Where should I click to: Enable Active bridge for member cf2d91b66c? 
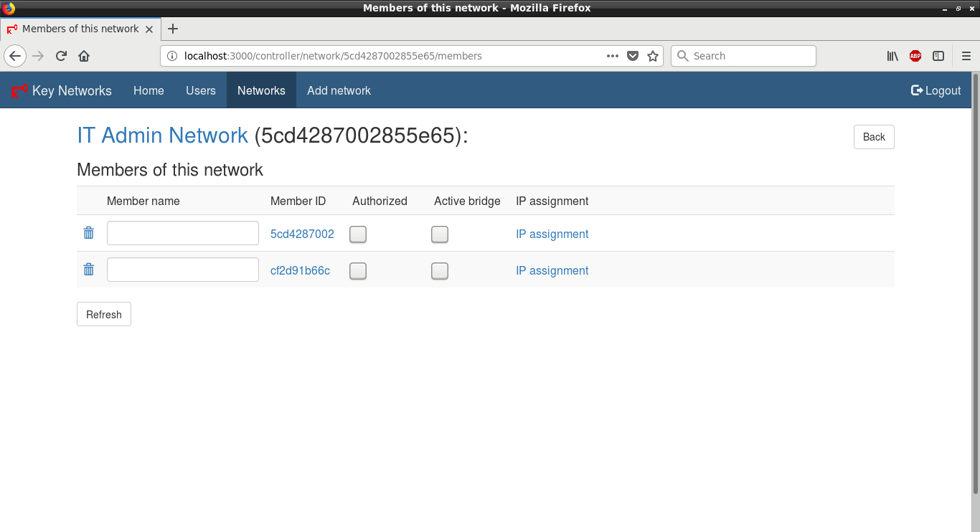[x=440, y=271]
